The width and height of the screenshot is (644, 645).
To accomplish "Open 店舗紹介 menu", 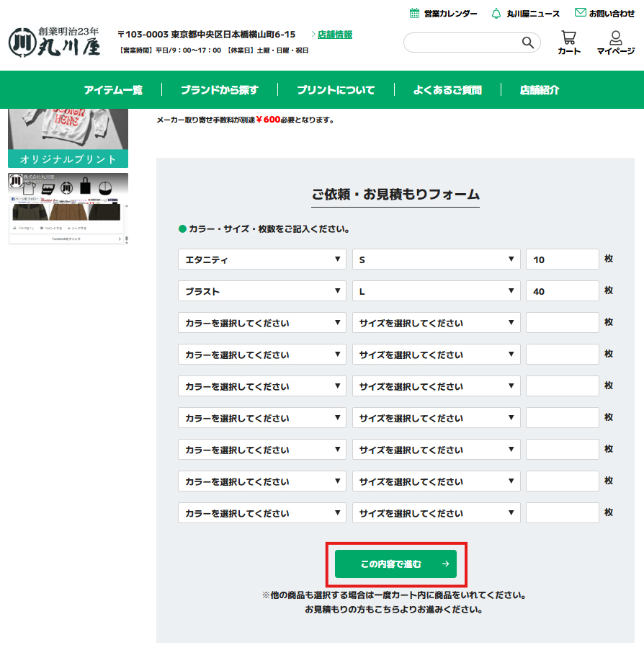I will (539, 89).
